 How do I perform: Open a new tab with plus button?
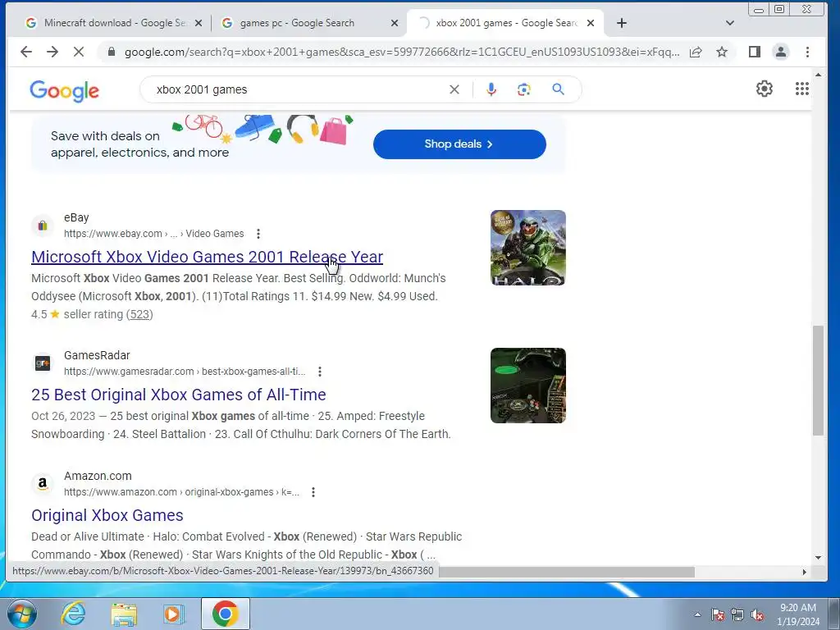622,23
